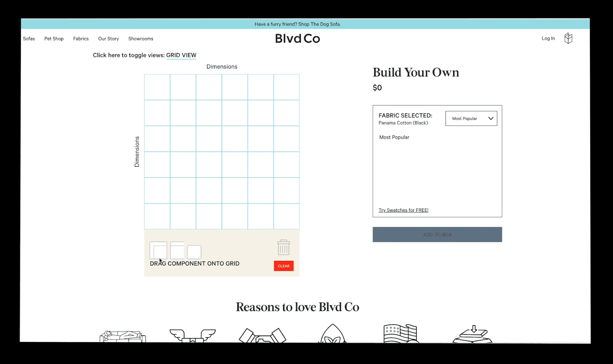The image size is (613, 364).
Task: Open the Pet Shop menu
Action: click(x=54, y=39)
